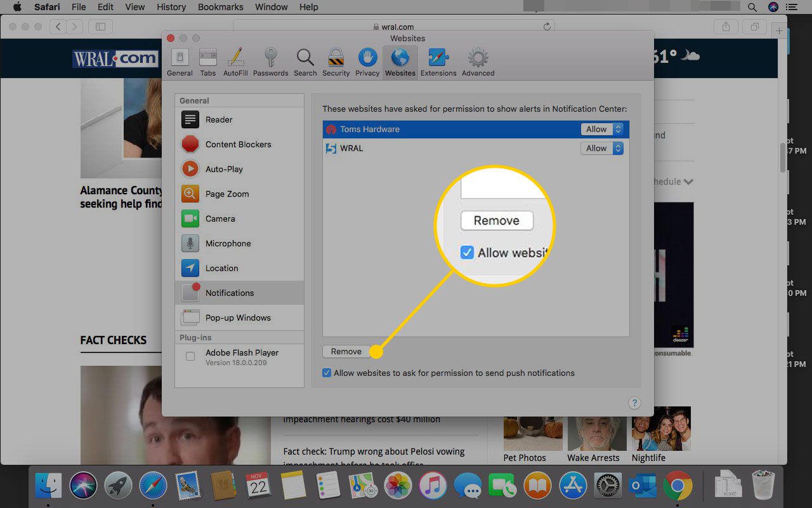Open a new Safari tab

[780, 30]
